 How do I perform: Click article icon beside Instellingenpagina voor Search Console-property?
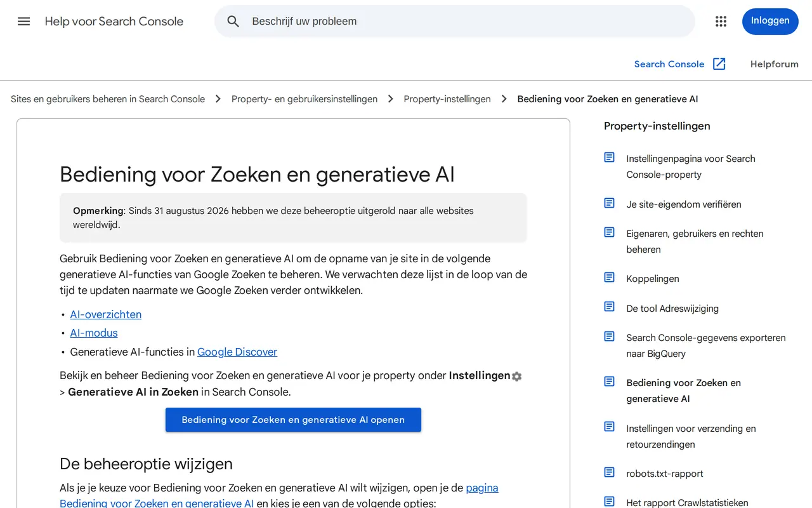click(x=609, y=157)
